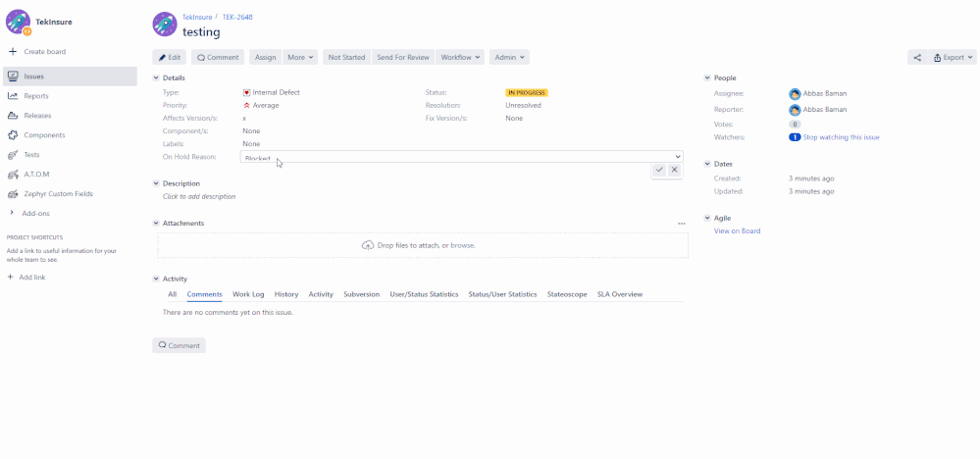Switch to the Work Log tab
Screen dimensions: 980x459
248,294
